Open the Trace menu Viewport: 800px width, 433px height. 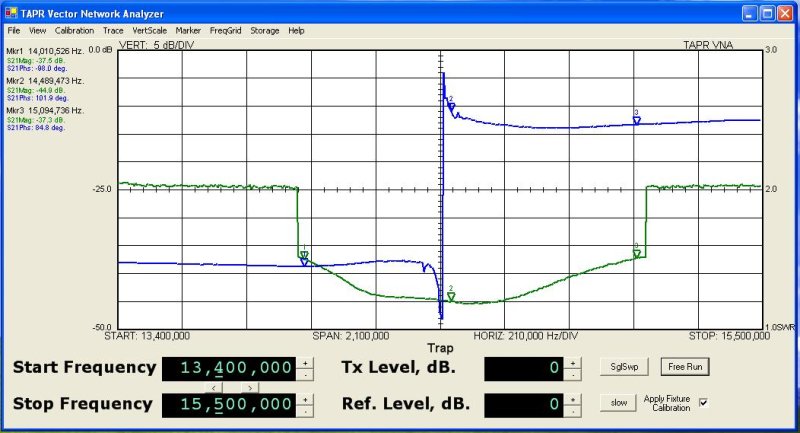pos(113,31)
